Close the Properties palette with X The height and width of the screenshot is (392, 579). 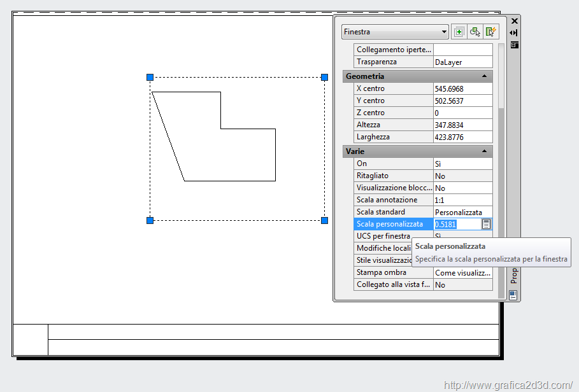coord(514,21)
